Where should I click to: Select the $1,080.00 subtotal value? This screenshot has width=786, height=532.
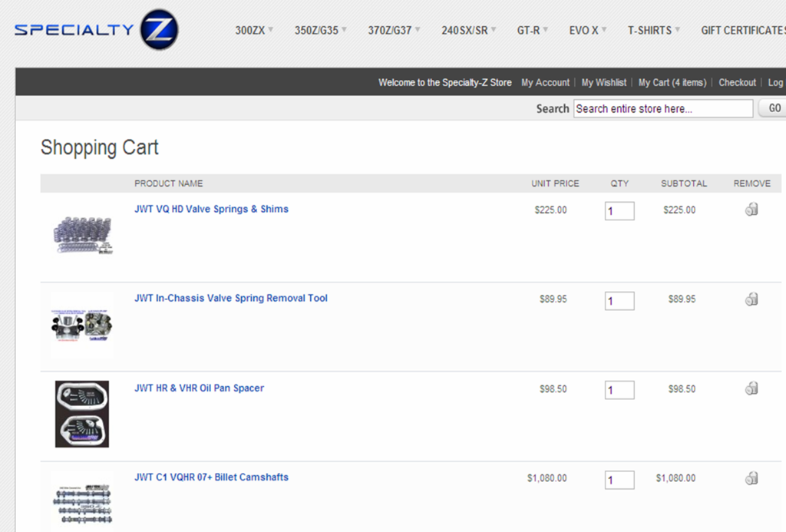[675, 478]
